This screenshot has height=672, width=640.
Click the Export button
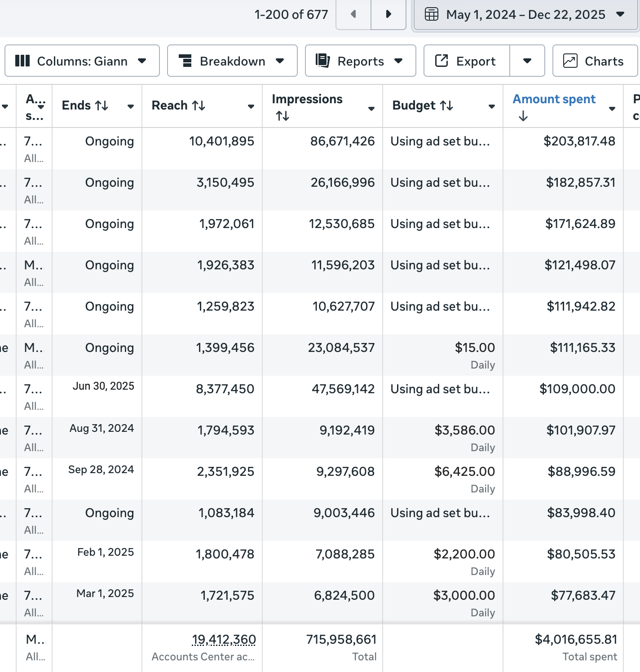pos(467,61)
